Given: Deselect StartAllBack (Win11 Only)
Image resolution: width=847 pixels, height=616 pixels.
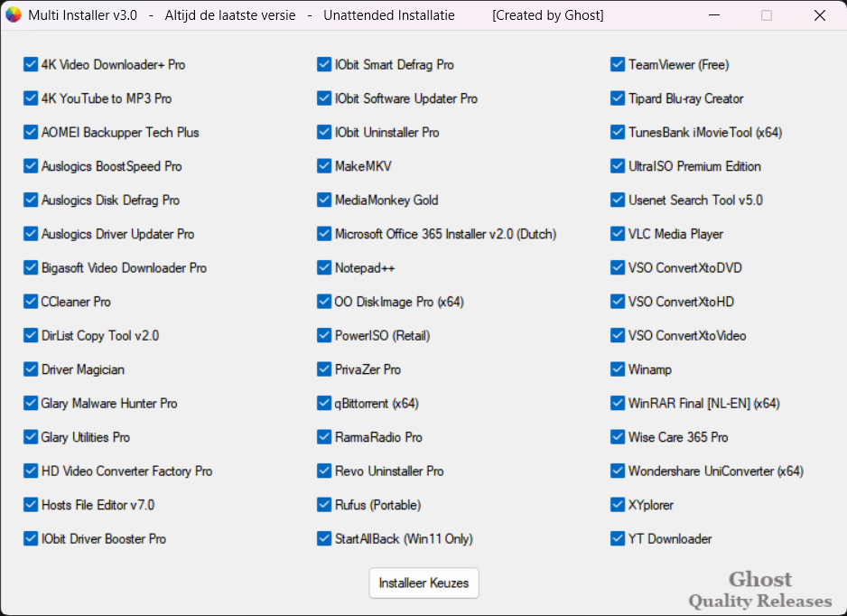Looking at the screenshot, I should (324, 538).
